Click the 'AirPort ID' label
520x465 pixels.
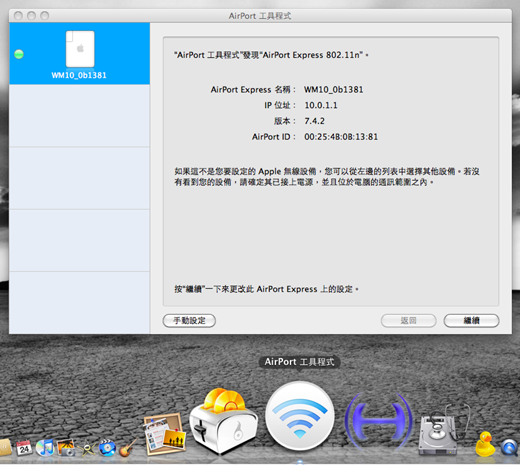click(274, 137)
